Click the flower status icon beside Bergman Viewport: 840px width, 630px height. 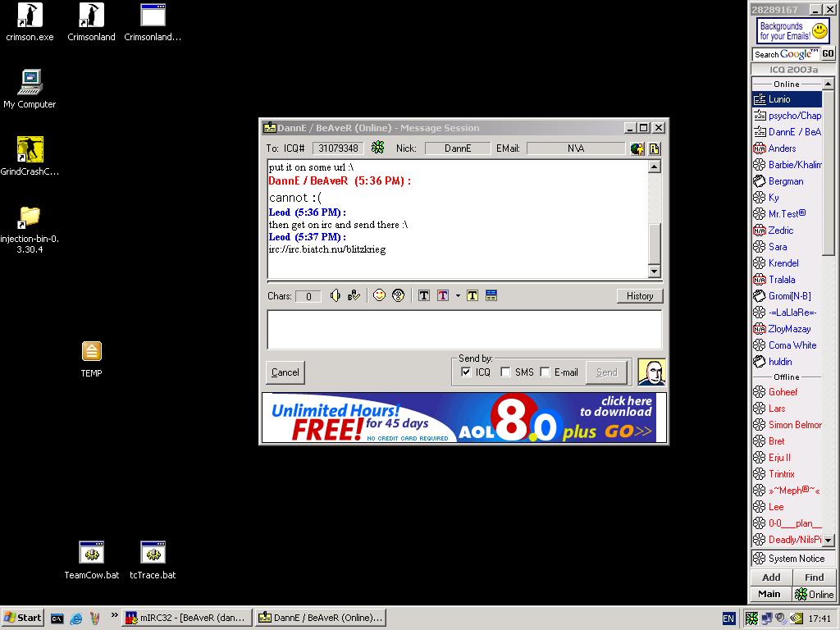tap(760, 181)
